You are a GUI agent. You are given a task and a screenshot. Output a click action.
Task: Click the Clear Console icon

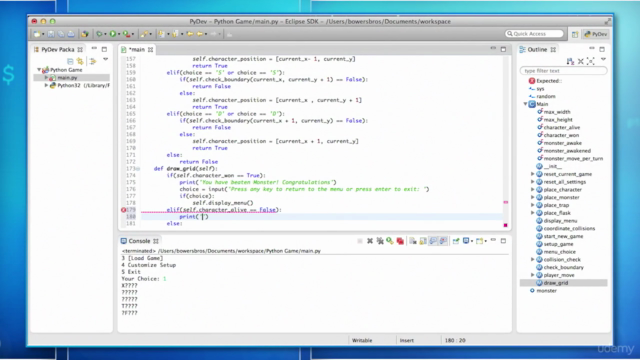[413, 241]
